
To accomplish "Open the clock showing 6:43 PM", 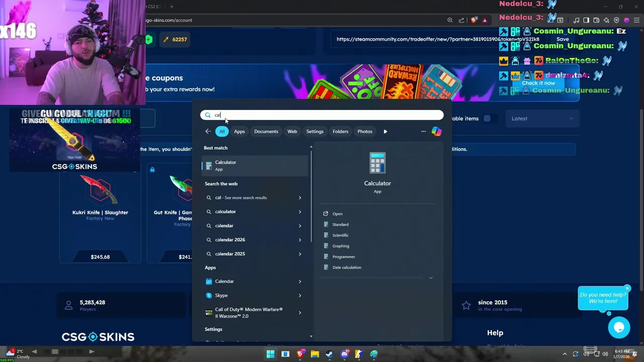I will [x=622, y=354].
